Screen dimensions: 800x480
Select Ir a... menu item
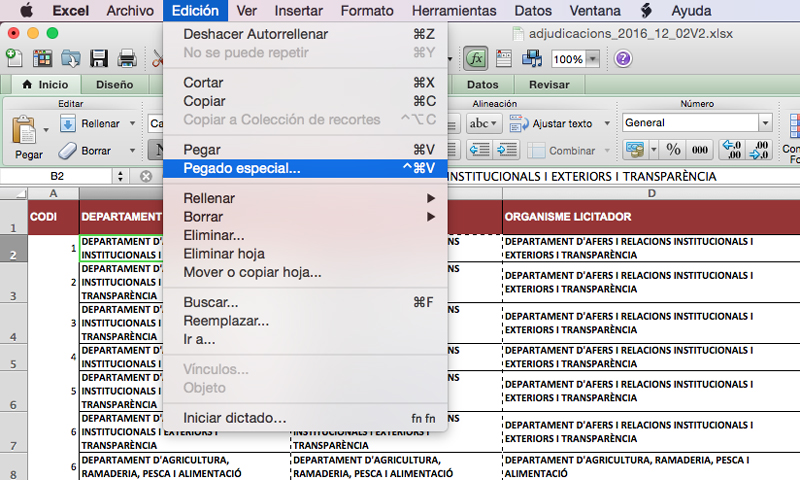[x=305, y=339]
